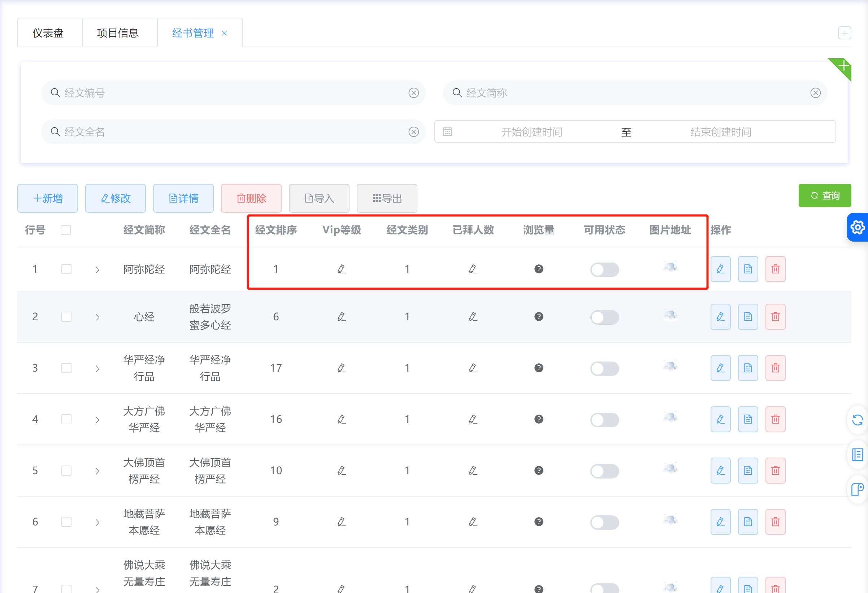
Task: Click the add tab plus icon
Action: [x=845, y=33]
